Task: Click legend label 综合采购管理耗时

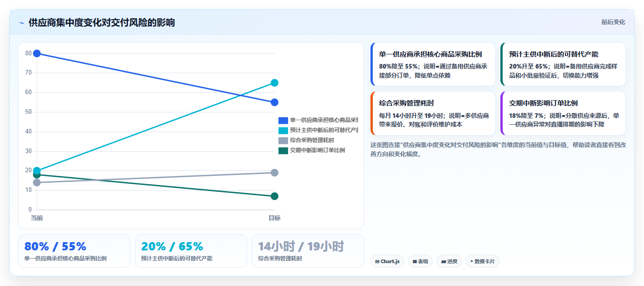Action: (x=312, y=140)
